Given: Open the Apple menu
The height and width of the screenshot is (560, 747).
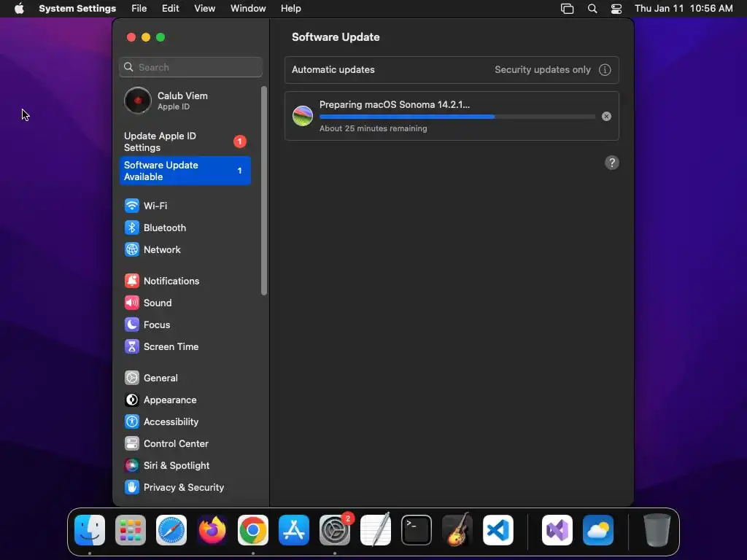Looking at the screenshot, I should click(19, 9).
